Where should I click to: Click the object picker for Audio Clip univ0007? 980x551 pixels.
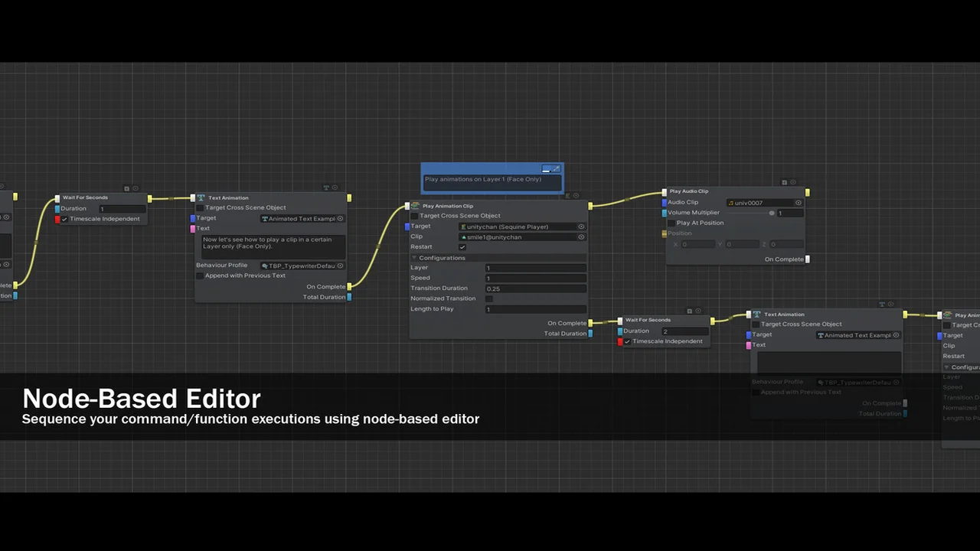(x=798, y=203)
